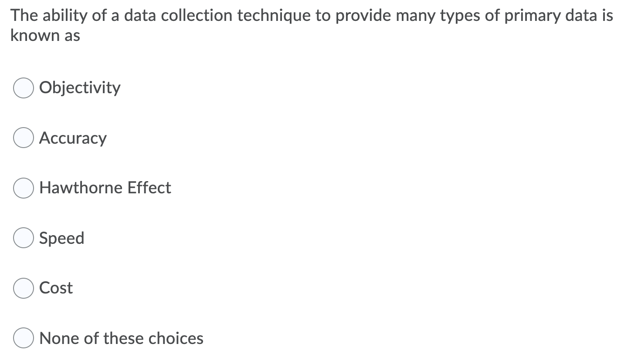Click the Cost answer text
Image resolution: width=631 pixels, height=364 pixels.
pyautogui.click(x=56, y=288)
